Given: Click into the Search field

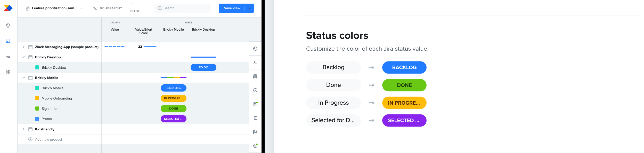Looking at the screenshot, I should 183,8.
